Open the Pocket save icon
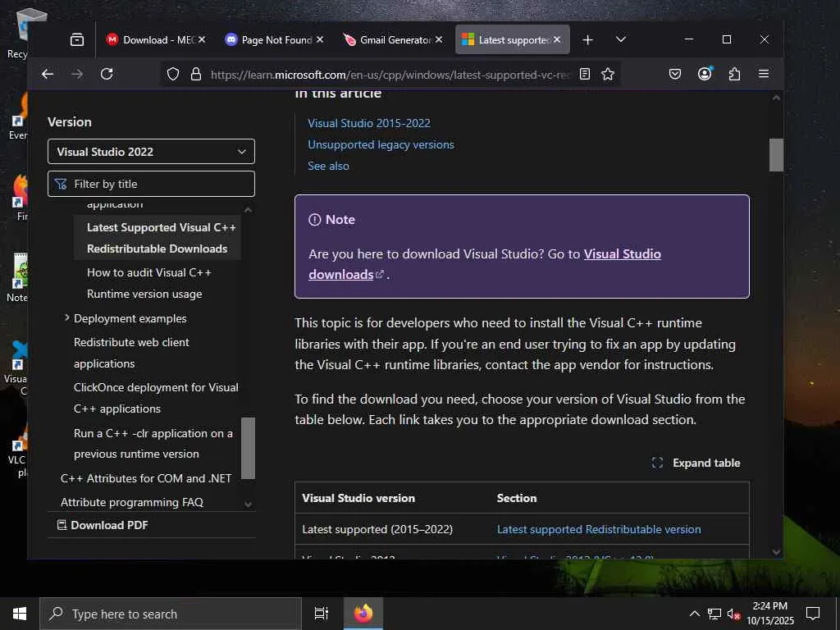The height and width of the screenshot is (630, 840). (x=675, y=74)
